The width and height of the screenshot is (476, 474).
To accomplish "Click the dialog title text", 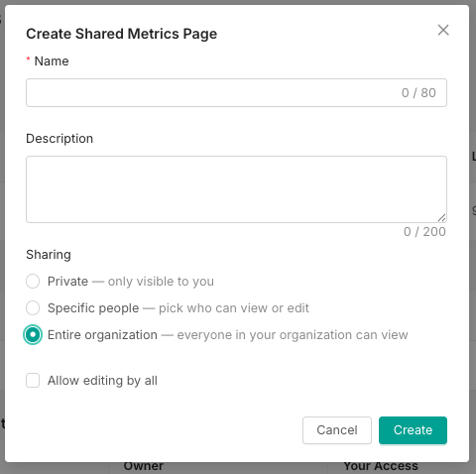I will [122, 34].
